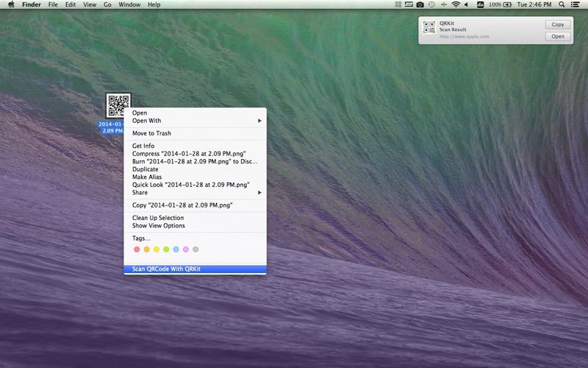The width and height of the screenshot is (588, 368).
Task: Expand the Share submenu
Action: pyautogui.click(x=195, y=193)
